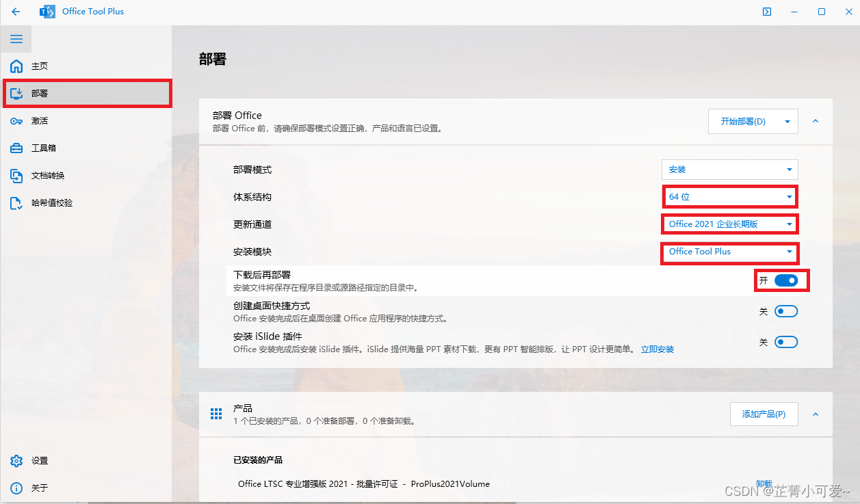Image resolution: width=860 pixels, height=504 pixels.
Task: Select 部署 in the sidebar
Action: click(86, 94)
